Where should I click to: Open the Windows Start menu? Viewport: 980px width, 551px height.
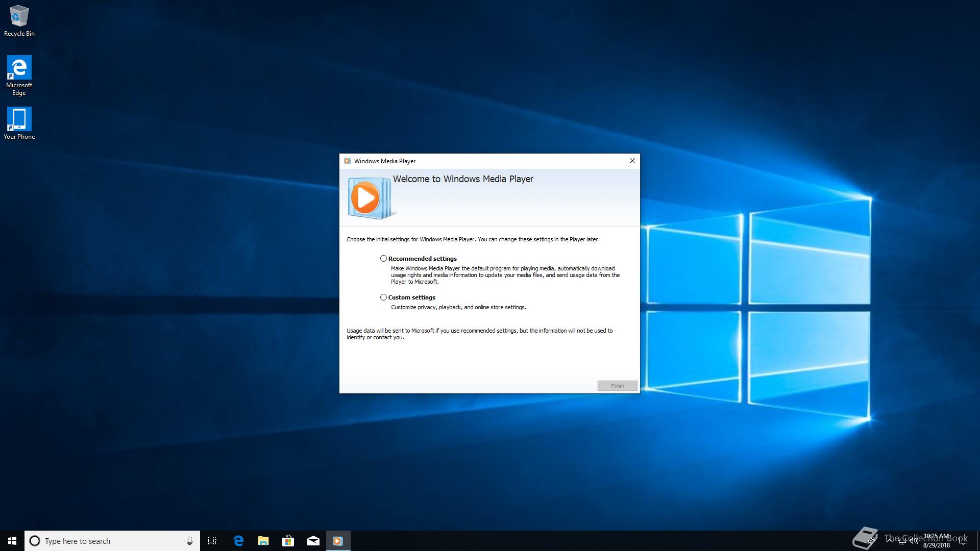12,541
